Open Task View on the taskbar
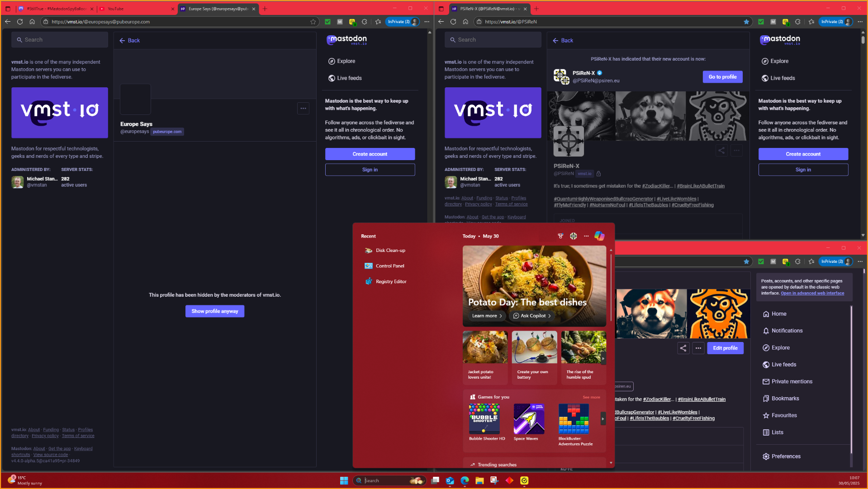Image resolution: width=868 pixels, height=489 pixels. [435, 480]
